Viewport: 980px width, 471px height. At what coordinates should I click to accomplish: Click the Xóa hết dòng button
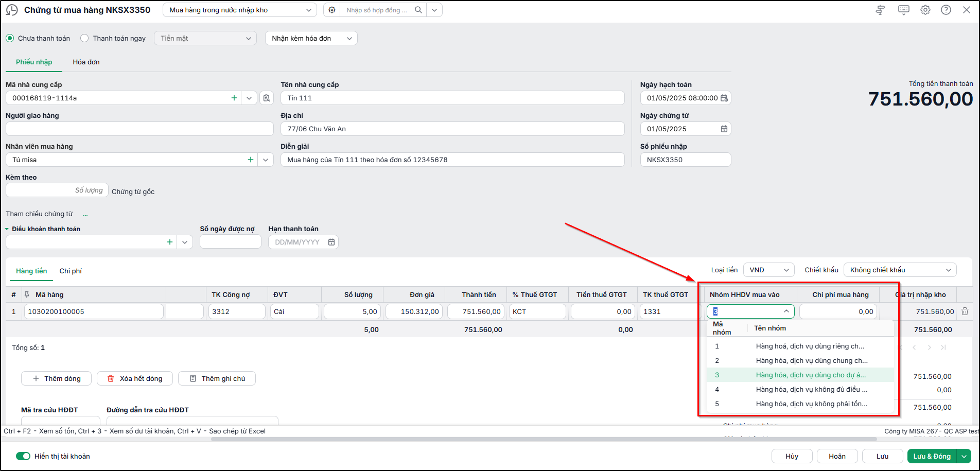pyautogui.click(x=135, y=378)
